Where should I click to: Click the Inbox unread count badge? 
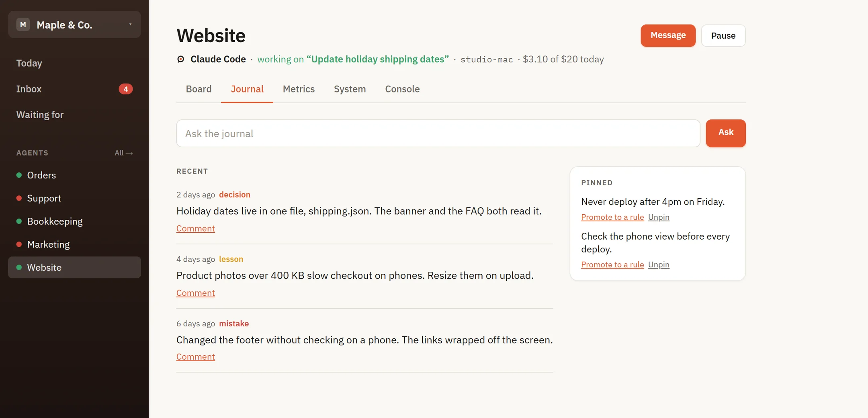(126, 89)
